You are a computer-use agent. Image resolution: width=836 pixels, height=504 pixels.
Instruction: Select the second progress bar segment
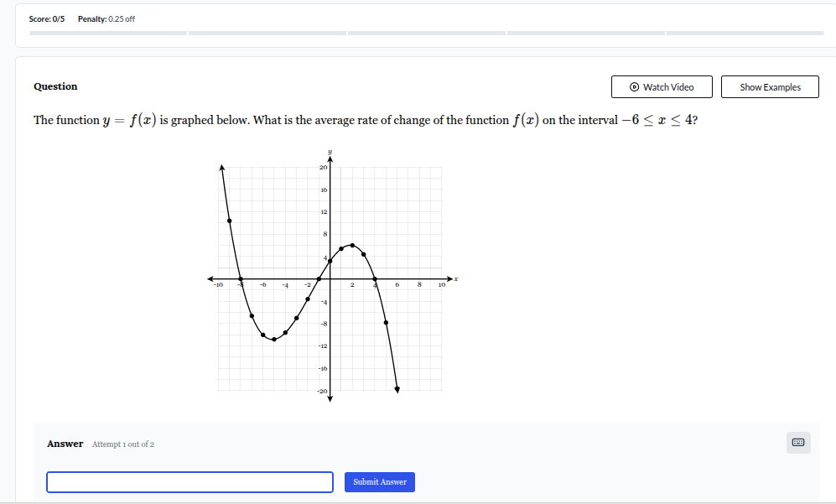coord(268,34)
